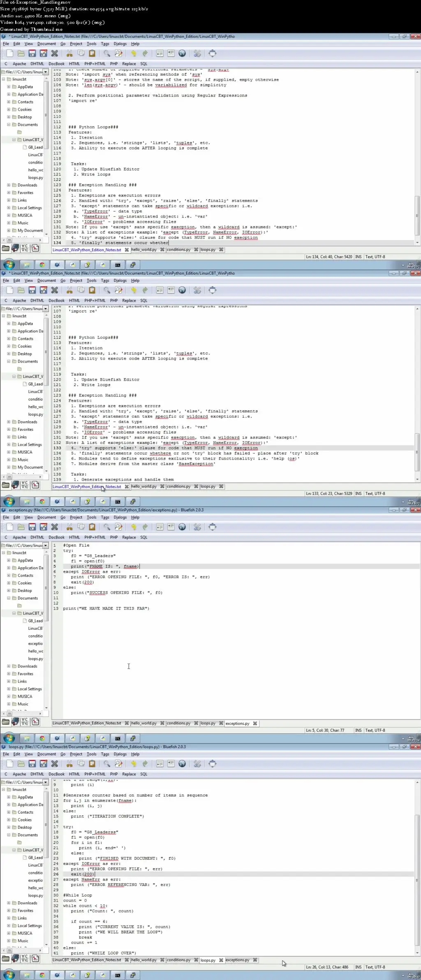The height and width of the screenshot is (980, 421).
Task: Click Save As icon in exceptions.py window
Action: click(43, 527)
